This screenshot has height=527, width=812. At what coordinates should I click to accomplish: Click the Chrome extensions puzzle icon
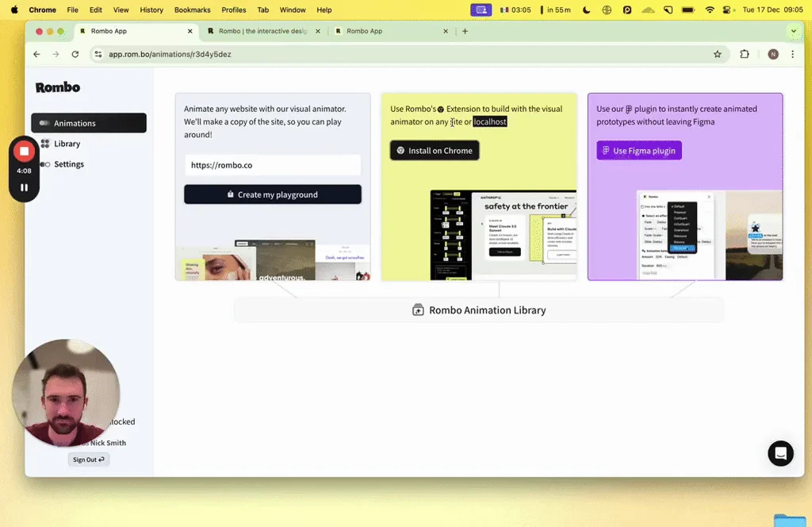pyautogui.click(x=744, y=54)
